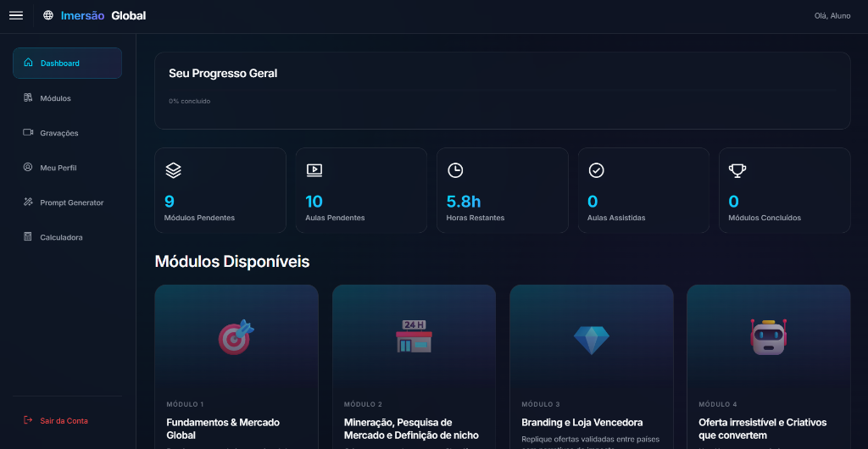Click the Meu Perfil user icon
This screenshot has height=449, width=868.
28,167
